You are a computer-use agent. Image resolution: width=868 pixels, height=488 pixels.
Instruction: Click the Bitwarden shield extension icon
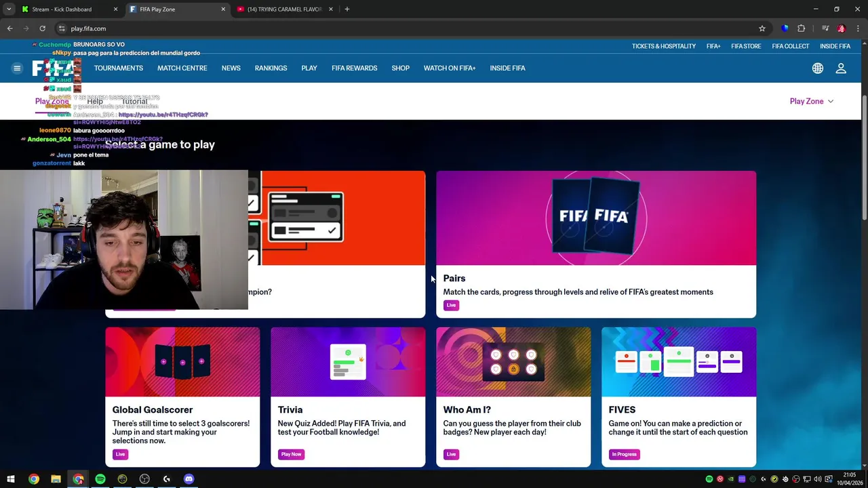pos(785,28)
